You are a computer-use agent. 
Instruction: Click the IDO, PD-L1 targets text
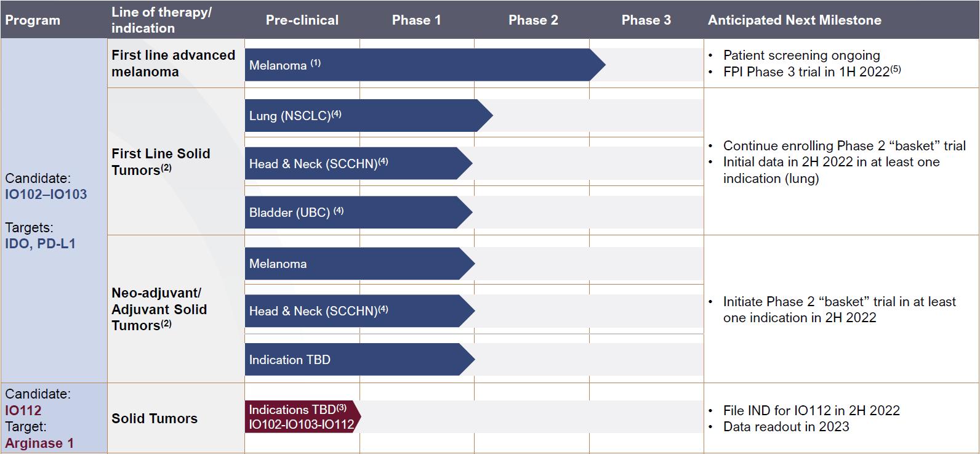click(40, 244)
